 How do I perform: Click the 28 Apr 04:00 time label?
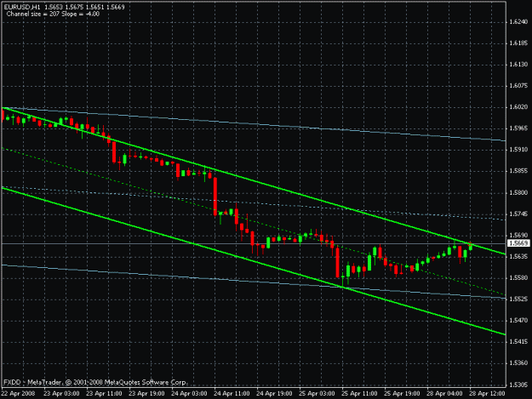pos(444,394)
